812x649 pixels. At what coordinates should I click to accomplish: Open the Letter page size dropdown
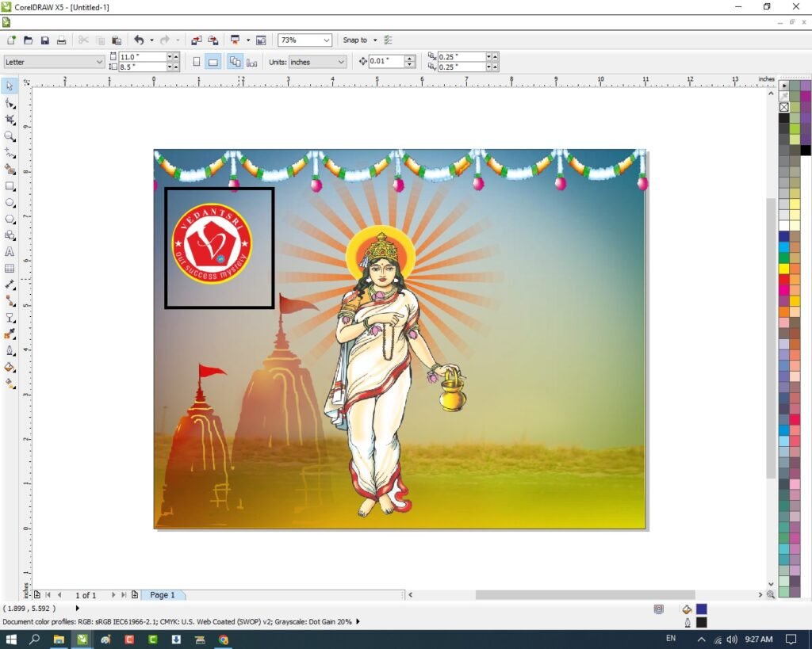pos(99,62)
